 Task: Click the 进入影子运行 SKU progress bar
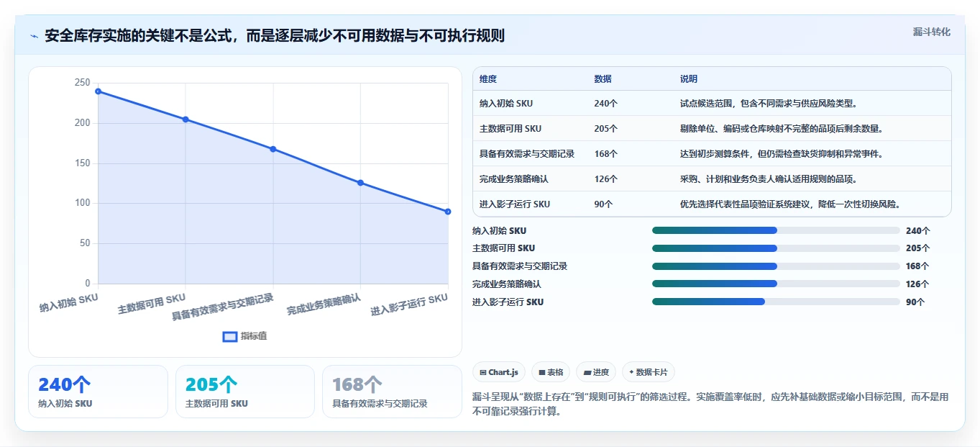point(776,302)
